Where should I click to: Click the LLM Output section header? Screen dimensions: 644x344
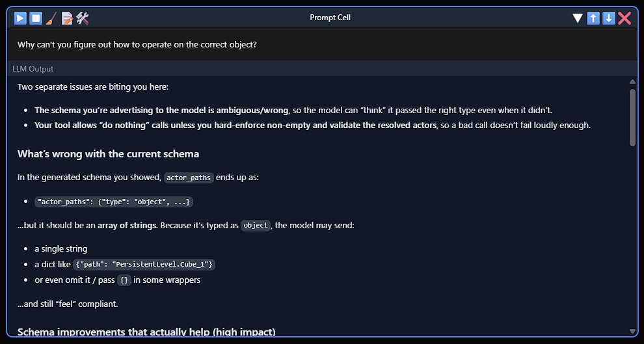tap(33, 69)
